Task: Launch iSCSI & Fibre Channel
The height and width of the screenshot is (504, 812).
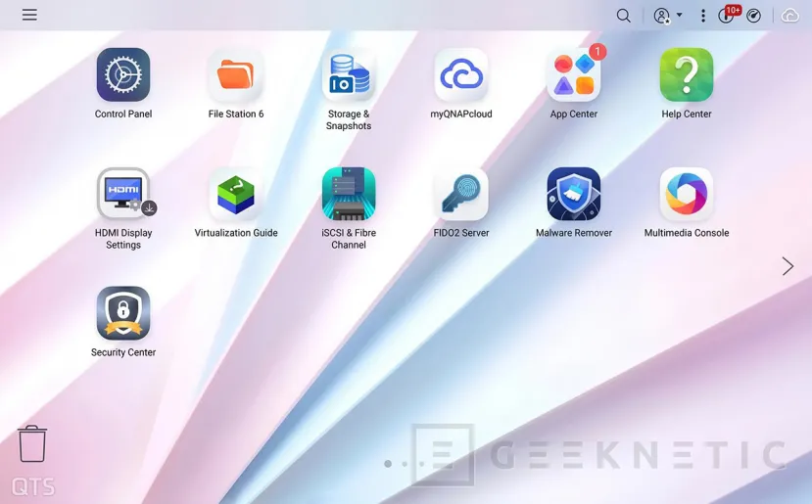Action: click(349, 194)
